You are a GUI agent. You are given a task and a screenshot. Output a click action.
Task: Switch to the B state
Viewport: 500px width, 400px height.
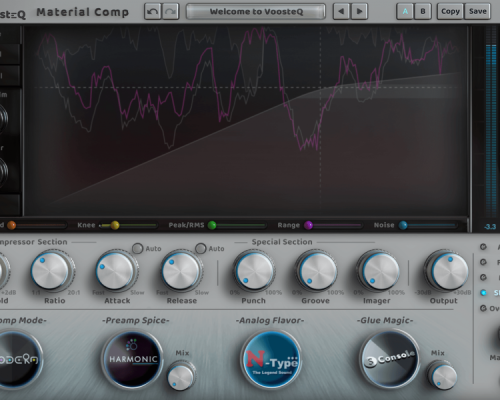click(x=423, y=11)
